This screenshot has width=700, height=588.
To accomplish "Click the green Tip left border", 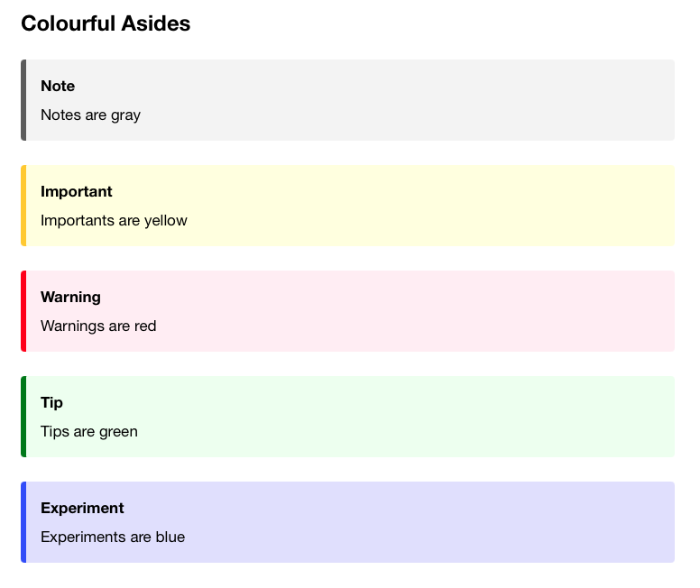I will click(23, 417).
